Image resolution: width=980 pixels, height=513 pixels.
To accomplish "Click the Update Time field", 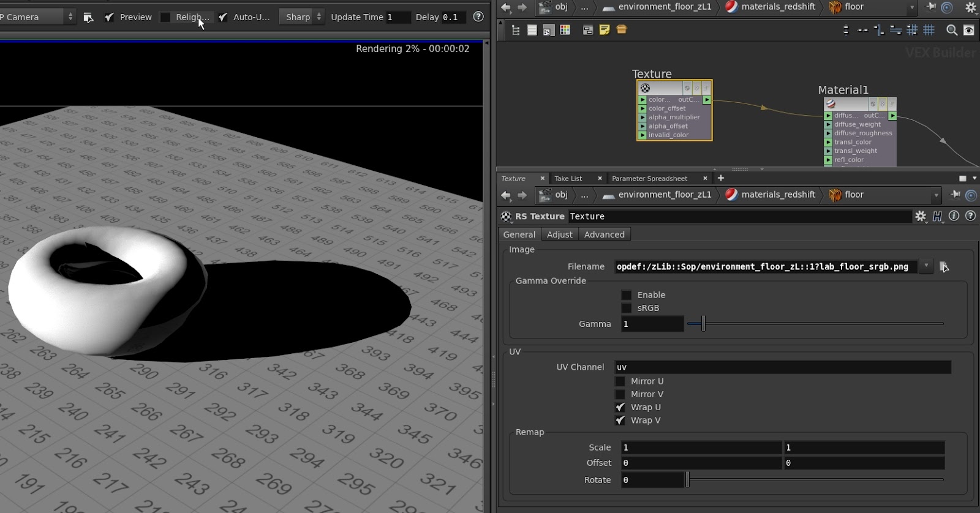I will [x=398, y=17].
